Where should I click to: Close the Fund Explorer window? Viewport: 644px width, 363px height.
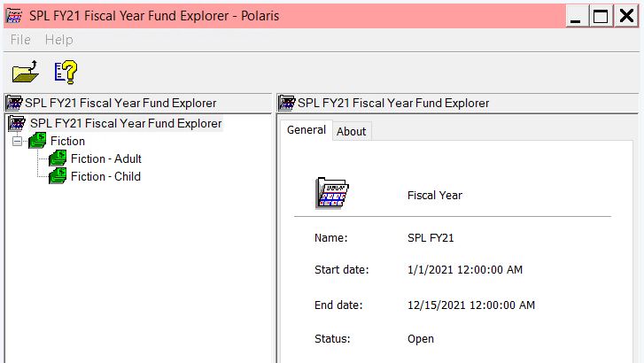tap(626, 17)
